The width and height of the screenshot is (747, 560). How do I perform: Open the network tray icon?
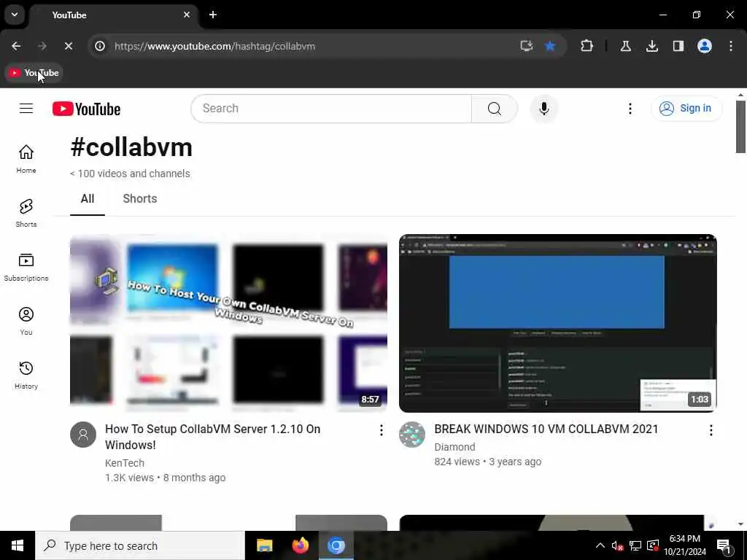click(635, 545)
